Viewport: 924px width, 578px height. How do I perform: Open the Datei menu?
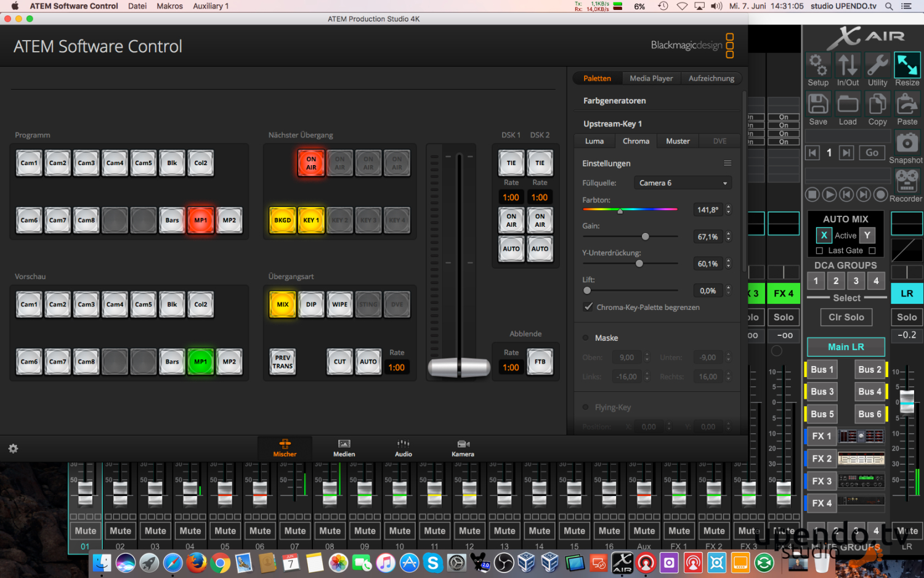tap(137, 6)
